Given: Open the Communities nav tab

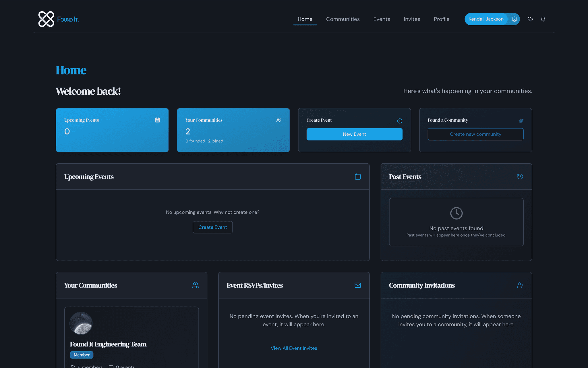Looking at the screenshot, I should [x=343, y=19].
